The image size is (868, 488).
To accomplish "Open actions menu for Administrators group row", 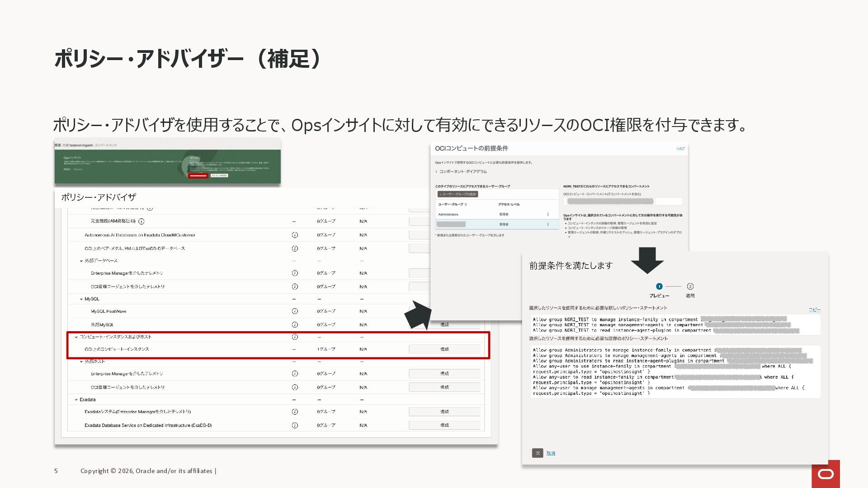I will click(548, 214).
